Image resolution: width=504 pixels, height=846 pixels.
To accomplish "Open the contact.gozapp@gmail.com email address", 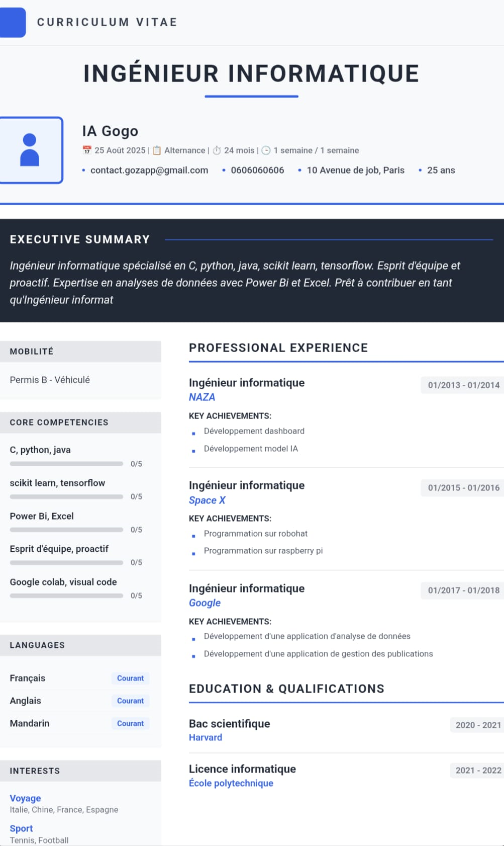I will click(149, 171).
